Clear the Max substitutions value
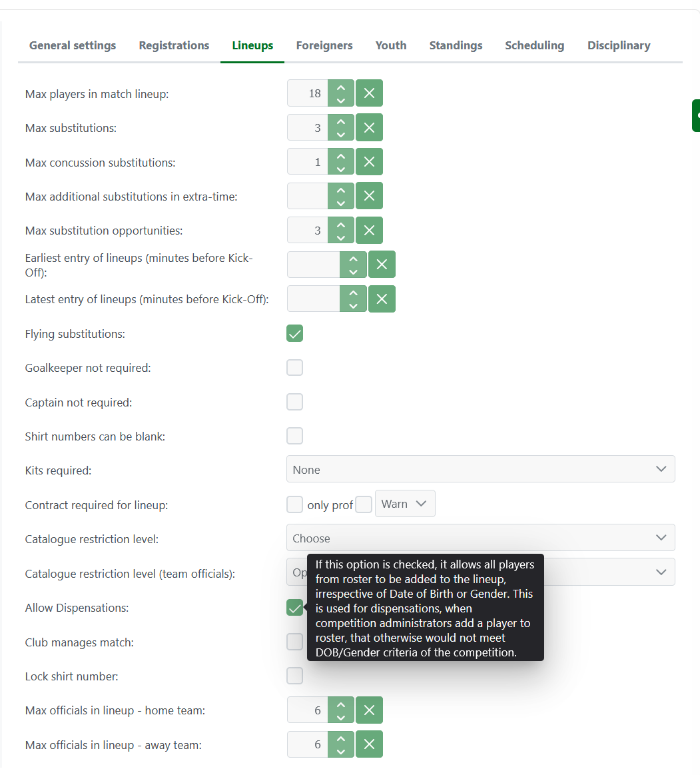700x775 pixels. [369, 128]
